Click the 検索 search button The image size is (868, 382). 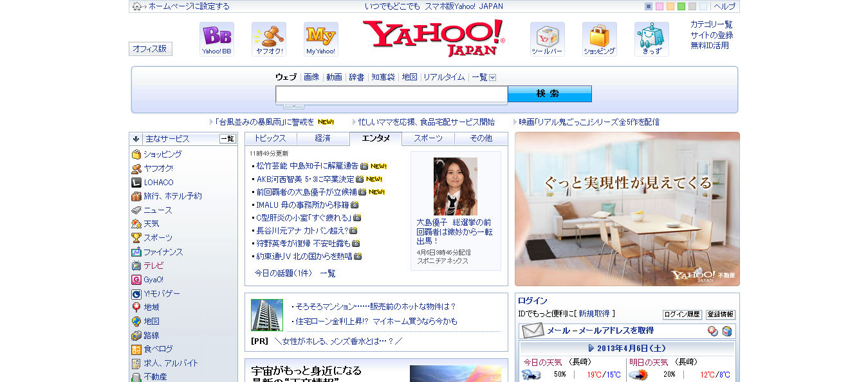(x=549, y=94)
